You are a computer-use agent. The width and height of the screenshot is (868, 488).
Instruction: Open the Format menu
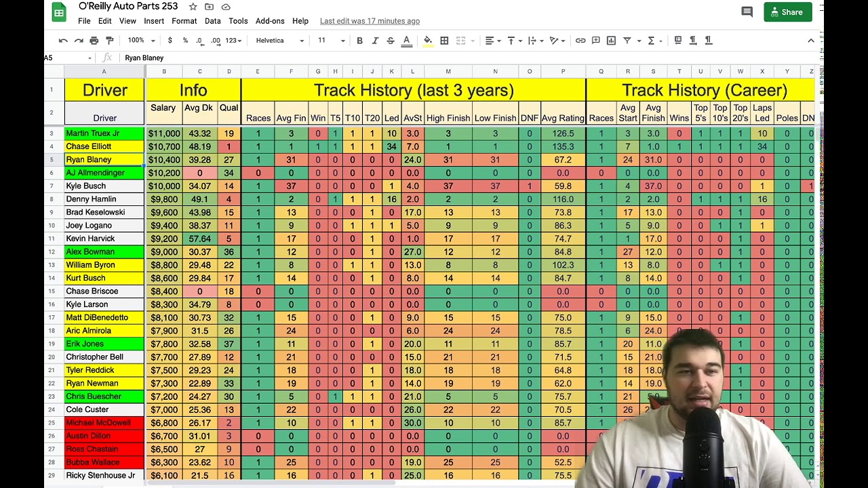tap(184, 21)
